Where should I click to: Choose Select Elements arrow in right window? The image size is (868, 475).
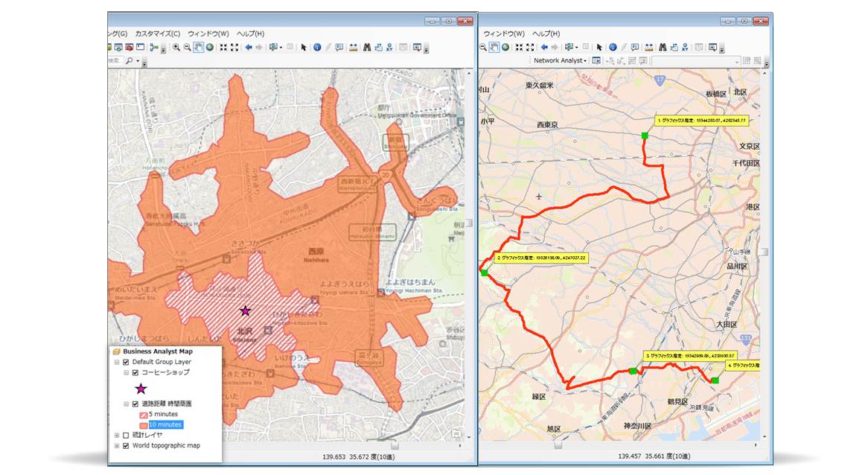(599, 47)
